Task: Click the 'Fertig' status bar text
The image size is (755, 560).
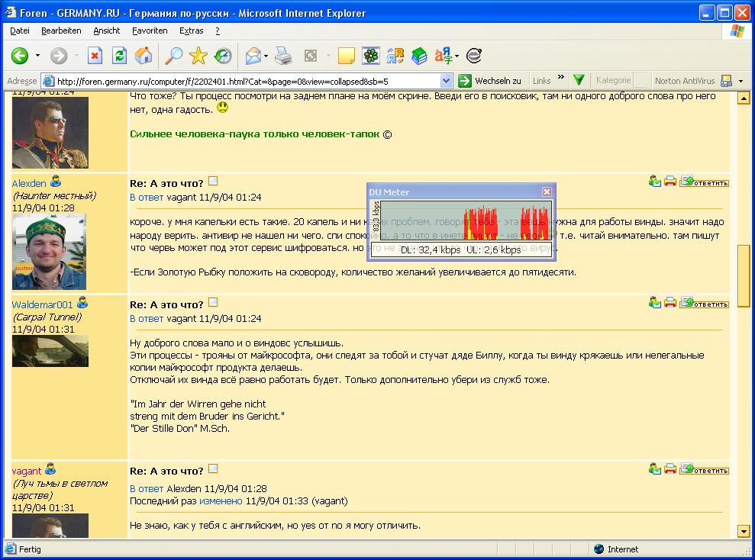Action: (30, 549)
